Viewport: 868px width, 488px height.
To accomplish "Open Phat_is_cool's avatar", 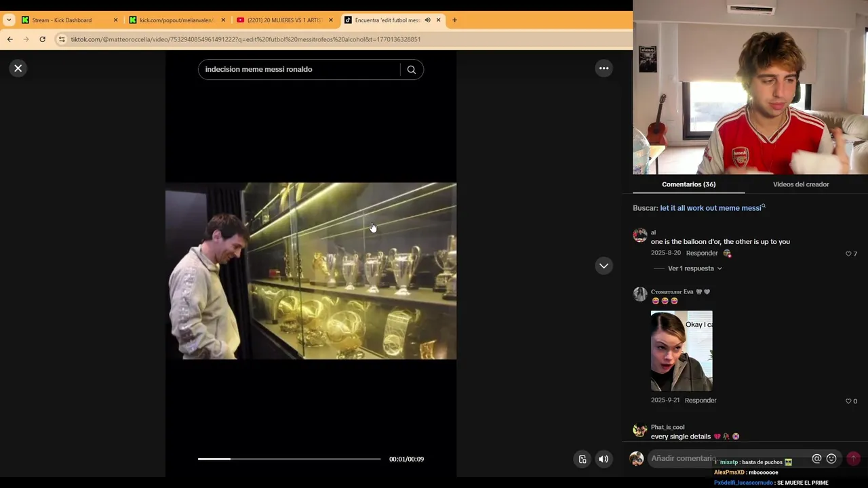I will (639, 430).
